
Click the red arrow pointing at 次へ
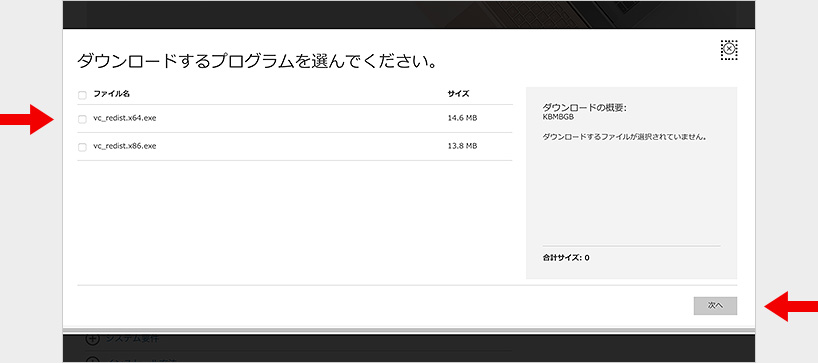tap(791, 306)
